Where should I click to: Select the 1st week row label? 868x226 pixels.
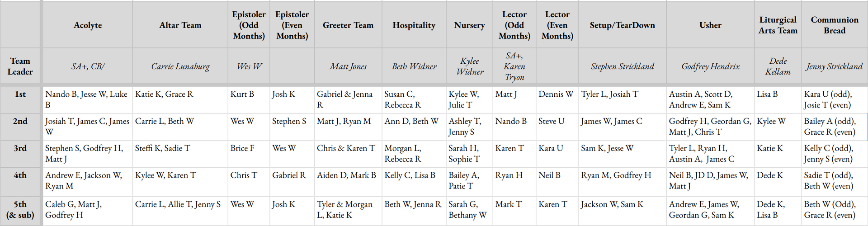pos(20,99)
